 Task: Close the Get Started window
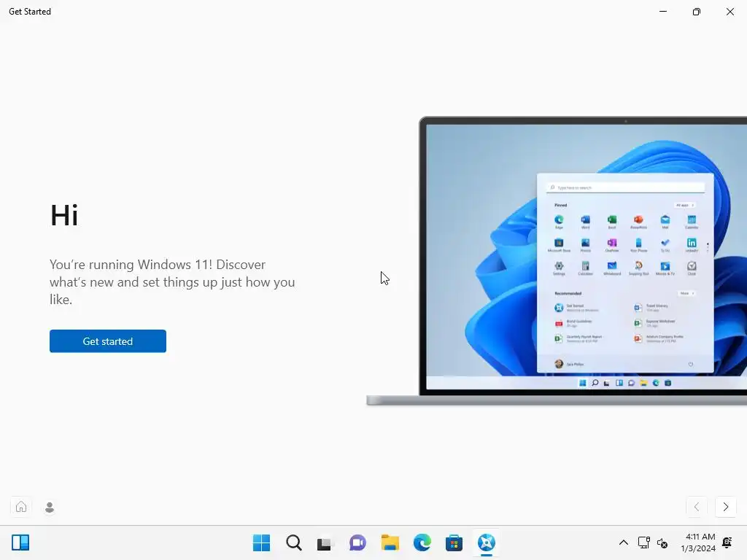tap(729, 12)
